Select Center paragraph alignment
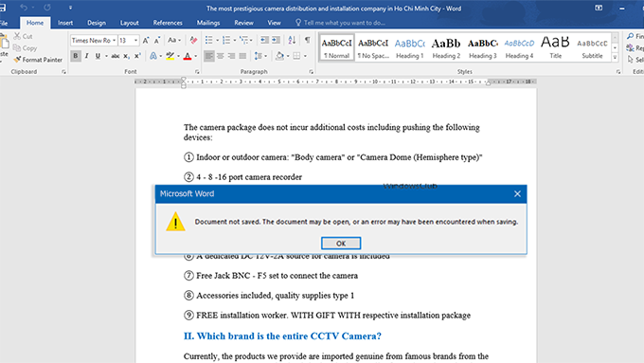This screenshot has height=363, width=644. pyautogui.click(x=221, y=56)
